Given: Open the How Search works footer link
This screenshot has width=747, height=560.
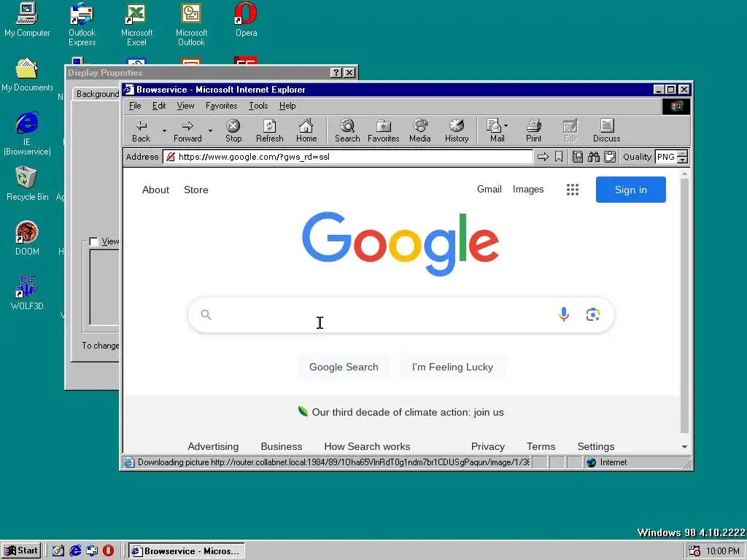Looking at the screenshot, I should (367, 446).
